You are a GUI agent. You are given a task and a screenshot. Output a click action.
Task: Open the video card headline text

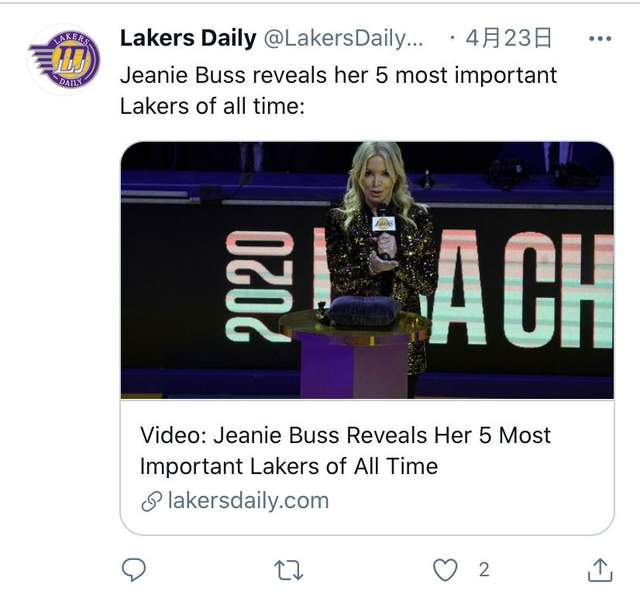point(344,450)
